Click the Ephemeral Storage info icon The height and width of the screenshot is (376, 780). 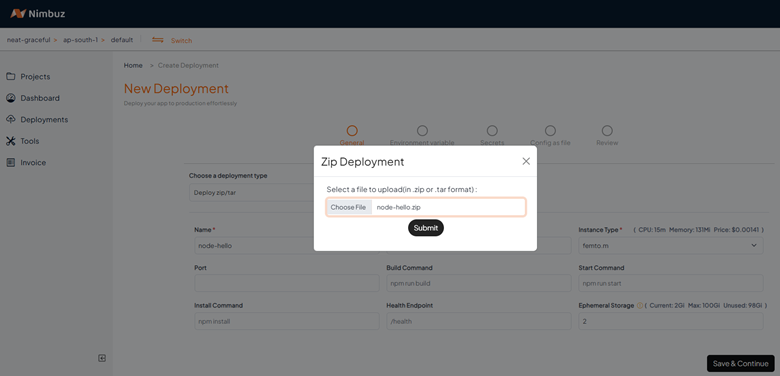640,305
